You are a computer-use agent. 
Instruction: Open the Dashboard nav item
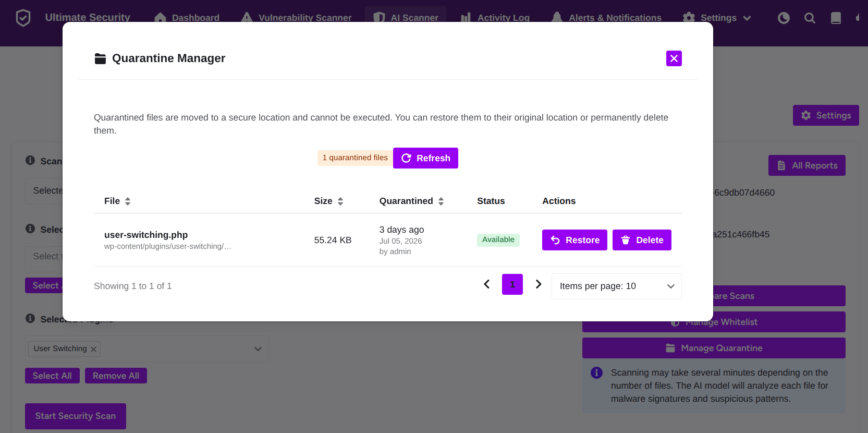tap(187, 18)
